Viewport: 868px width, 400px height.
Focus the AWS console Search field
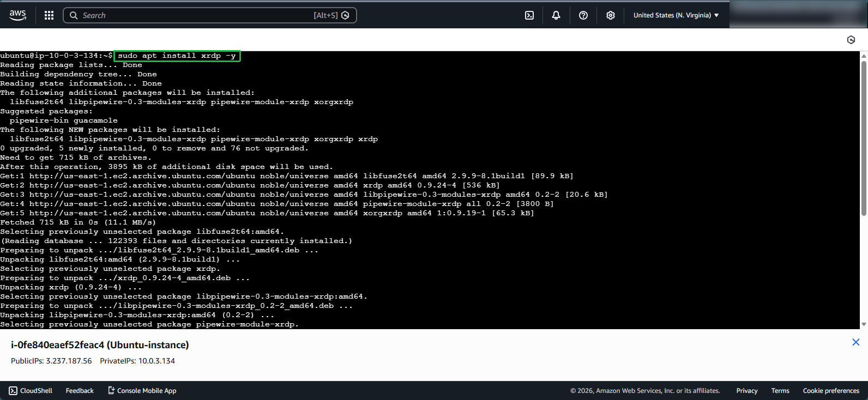(210, 15)
